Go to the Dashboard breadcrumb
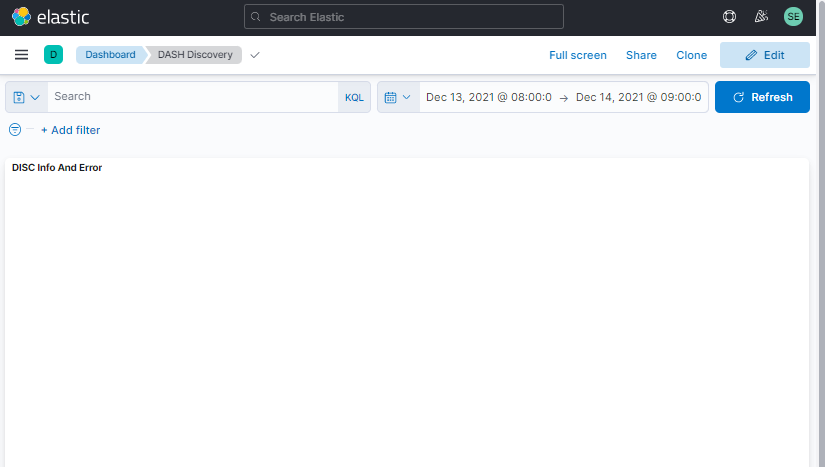This screenshot has height=467, width=825. click(110, 55)
